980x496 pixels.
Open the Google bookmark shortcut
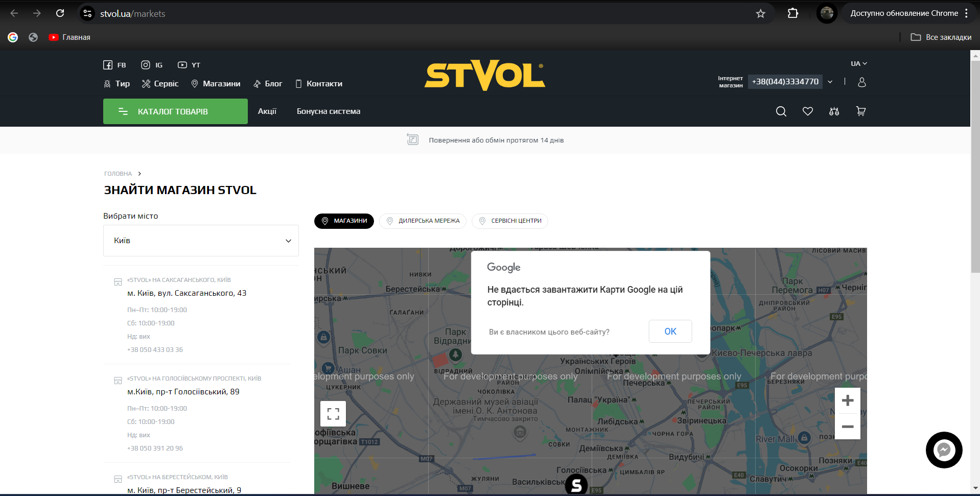(x=13, y=37)
